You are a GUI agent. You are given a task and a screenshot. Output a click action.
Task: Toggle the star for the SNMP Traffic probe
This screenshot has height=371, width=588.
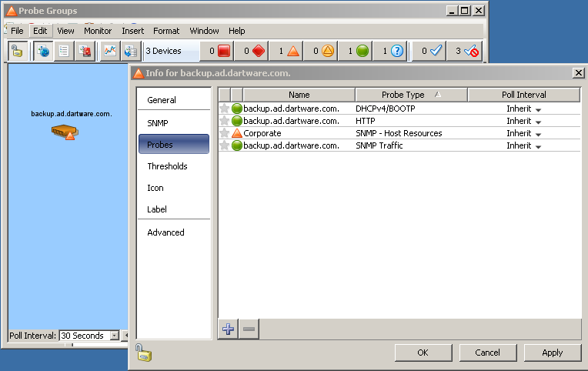point(225,145)
